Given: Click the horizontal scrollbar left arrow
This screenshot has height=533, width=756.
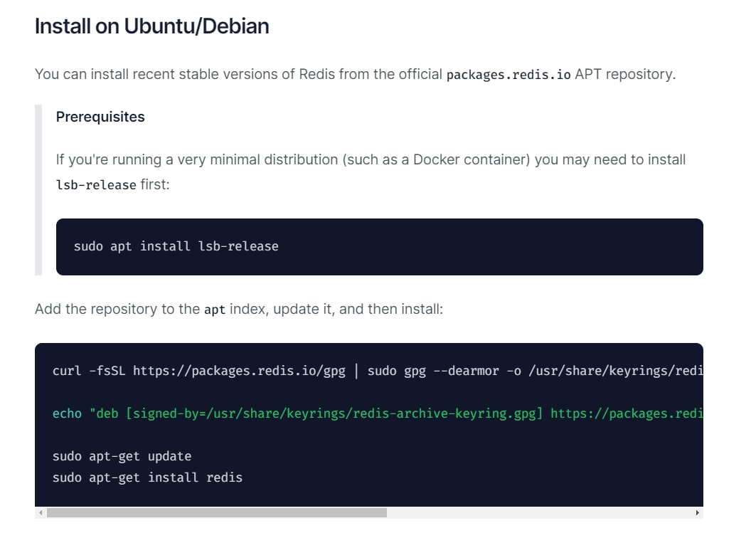Looking at the screenshot, I should tap(41, 512).
